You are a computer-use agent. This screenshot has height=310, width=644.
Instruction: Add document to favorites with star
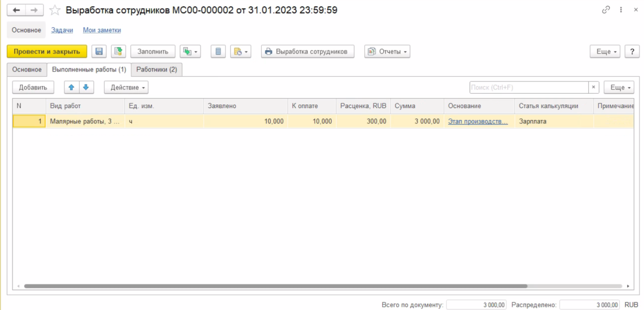click(55, 10)
